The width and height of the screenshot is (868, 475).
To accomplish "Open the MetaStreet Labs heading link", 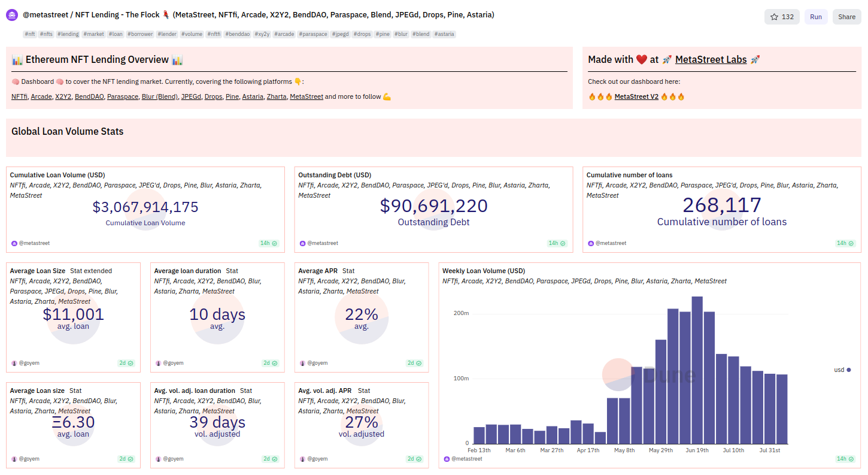I will (x=711, y=59).
